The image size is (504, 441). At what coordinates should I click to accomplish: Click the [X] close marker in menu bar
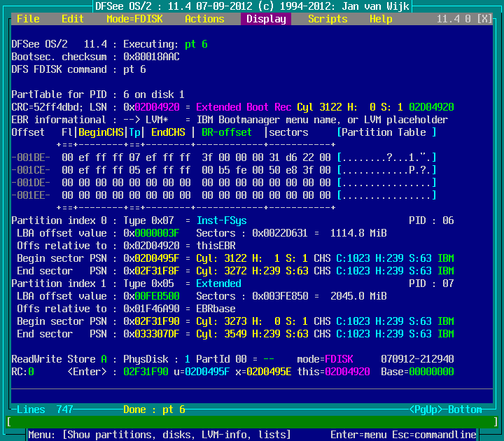pyautogui.click(x=484, y=19)
